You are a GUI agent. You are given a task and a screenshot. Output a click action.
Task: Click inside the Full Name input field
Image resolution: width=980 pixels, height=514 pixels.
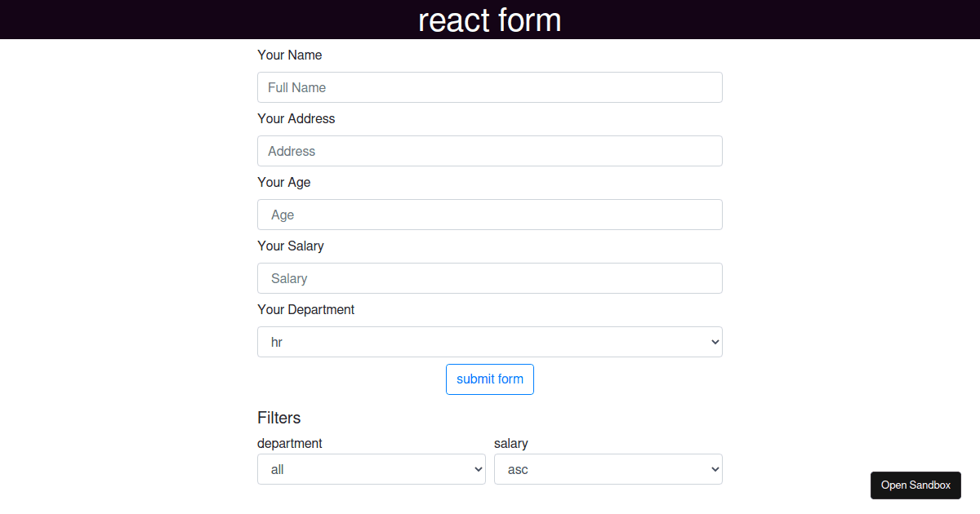490,87
